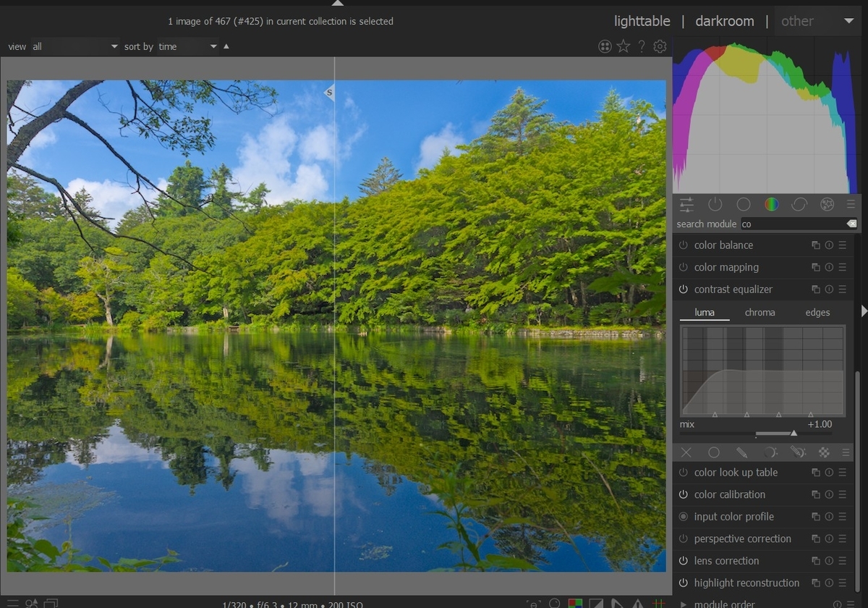The image size is (868, 608).
Task: Enable the color balance module
Action: (x=684, y=245)
